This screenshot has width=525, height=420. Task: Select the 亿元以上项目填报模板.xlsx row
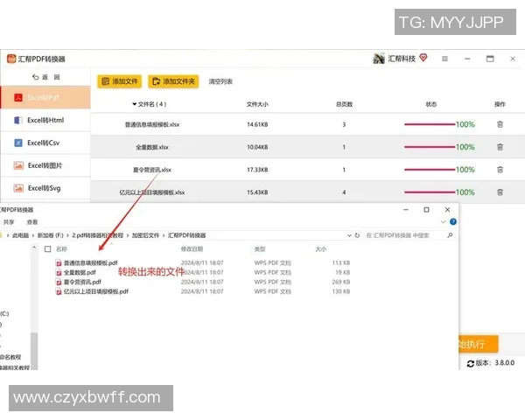click(307, 192)
